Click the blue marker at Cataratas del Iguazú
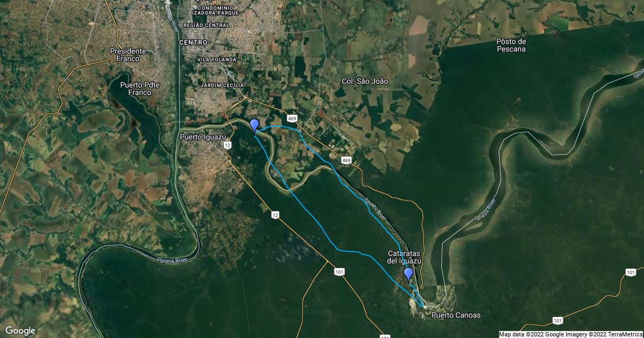This screenshot has width=644, height=338. coord(408,275)
